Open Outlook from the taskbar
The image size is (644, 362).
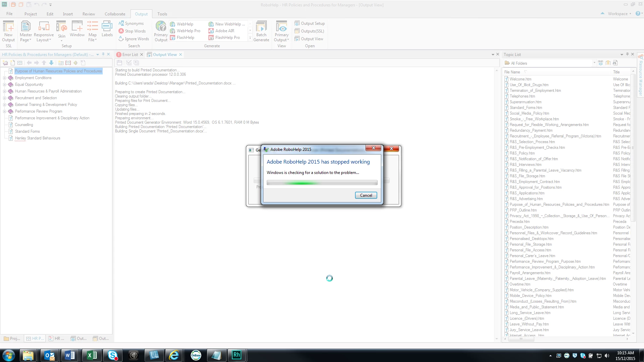click(x=50, y=355)
